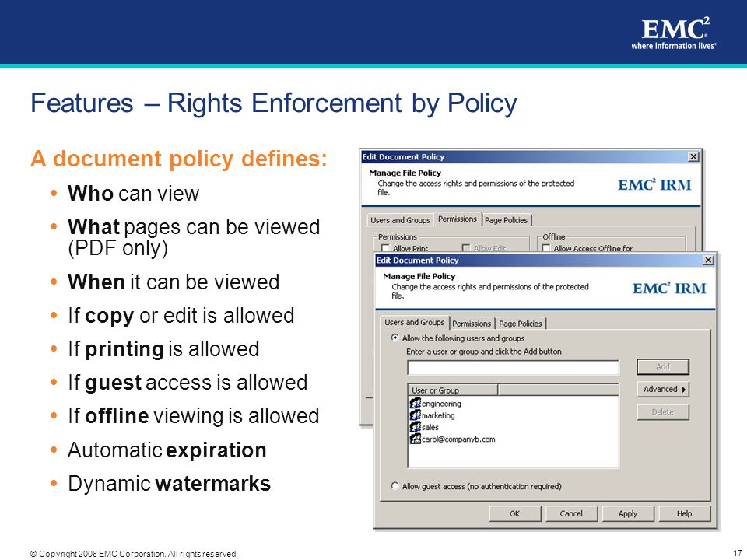This screenshot has height=560, width=747.
Task: Confirm with the OK button
Action: [x=515, y=513]
